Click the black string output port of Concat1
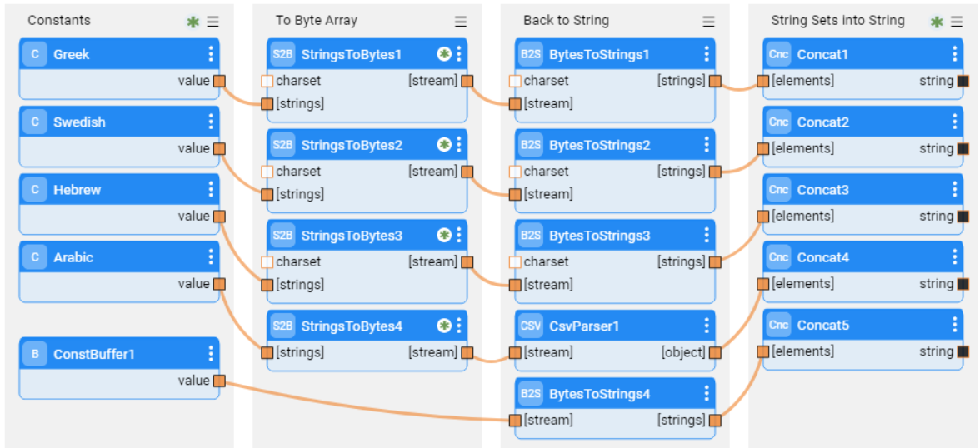This screenshot has width=980, height=448. (963, 82)
